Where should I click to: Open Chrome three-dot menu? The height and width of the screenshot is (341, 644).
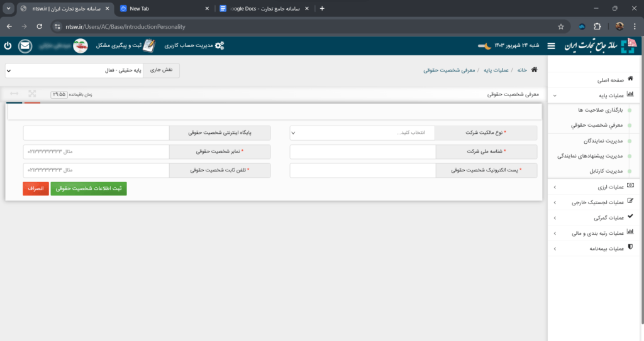pos(635,26)
